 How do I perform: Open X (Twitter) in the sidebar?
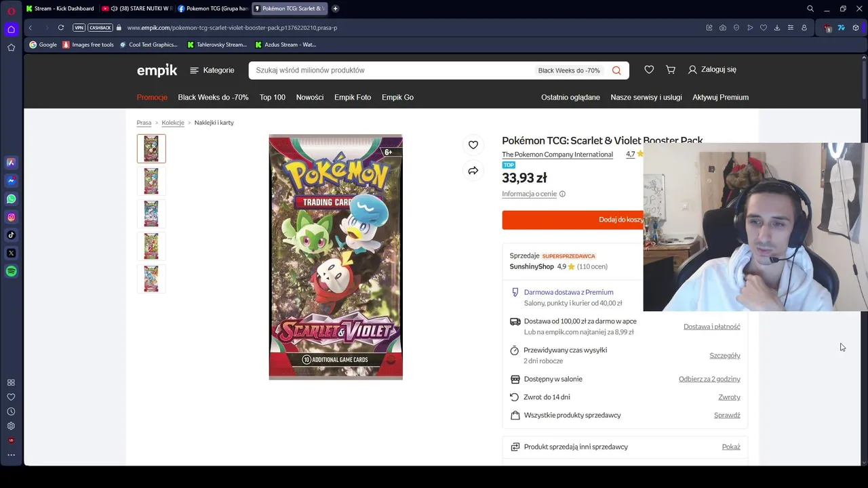(11, 253)
